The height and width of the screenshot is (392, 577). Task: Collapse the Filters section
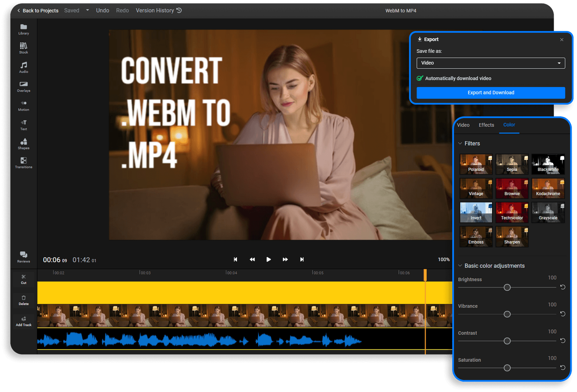tap(461, 143)
